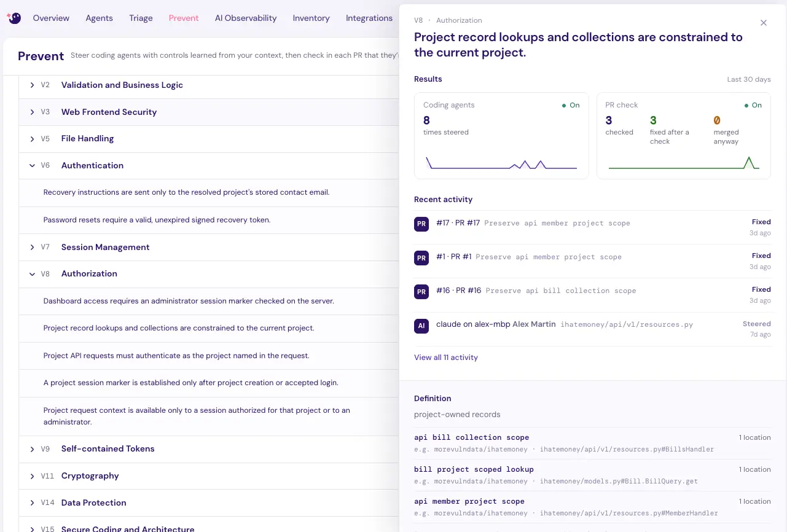Select the project record lookups control row
The width and height of the screenshot is (787, 532).
point(209,328)
